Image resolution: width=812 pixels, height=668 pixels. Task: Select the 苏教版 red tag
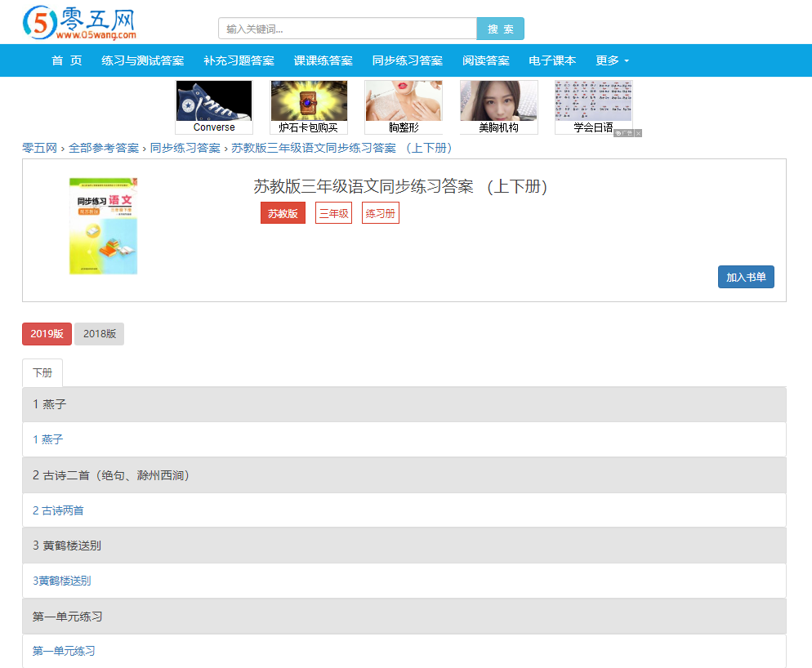coord(283,213)
